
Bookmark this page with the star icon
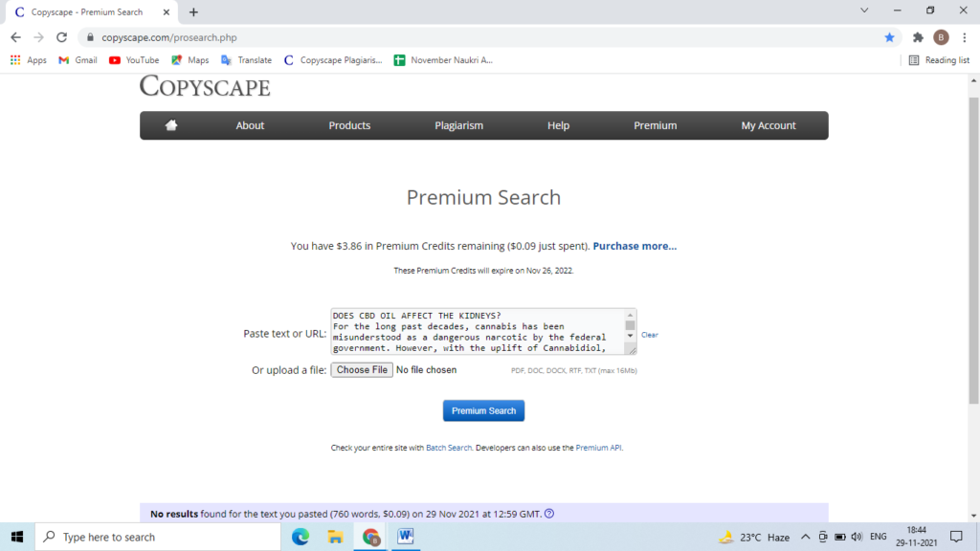(889, 37)
